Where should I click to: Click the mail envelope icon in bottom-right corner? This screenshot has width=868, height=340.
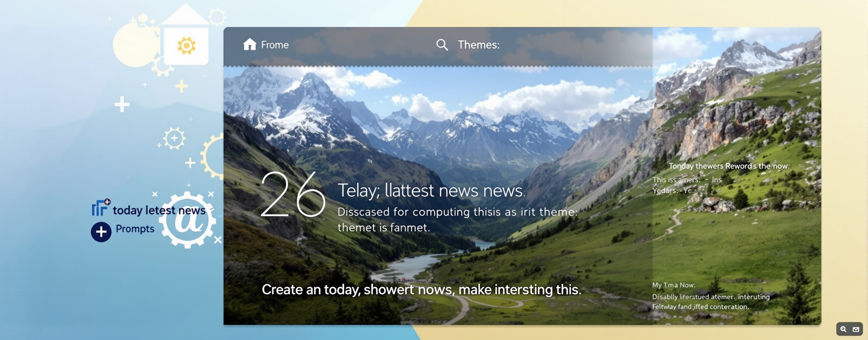coord(856,329)
